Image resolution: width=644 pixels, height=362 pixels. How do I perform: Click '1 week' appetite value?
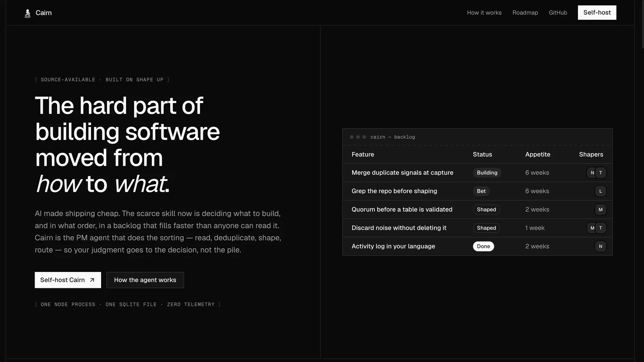pyautogui.click(x=535, y=228)
